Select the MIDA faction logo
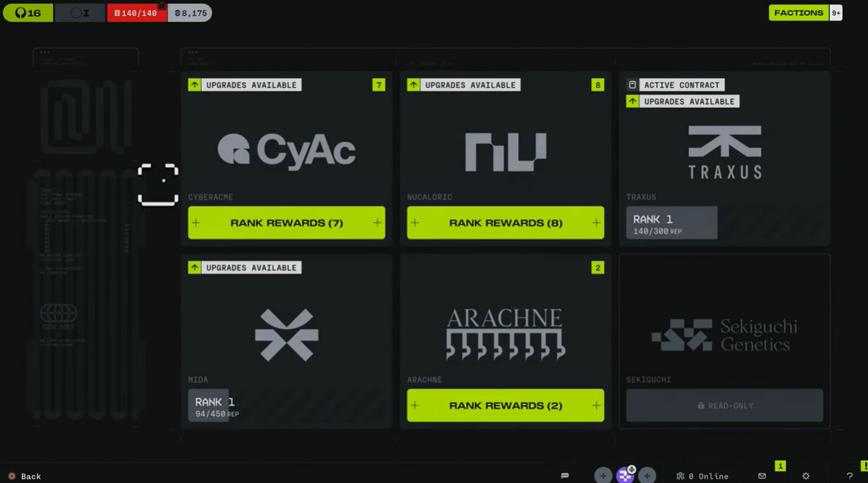Screen dimensions: 868x483 point(286,335)
